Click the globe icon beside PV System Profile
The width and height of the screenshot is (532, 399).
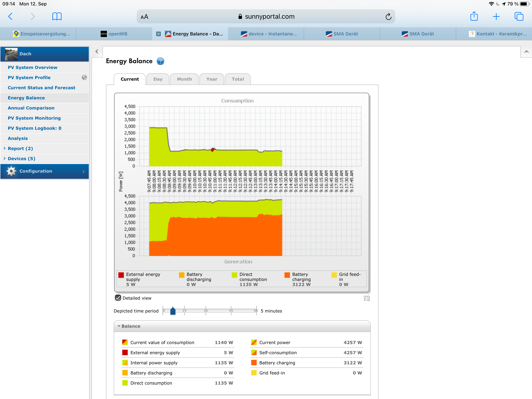tap(84, 77)
